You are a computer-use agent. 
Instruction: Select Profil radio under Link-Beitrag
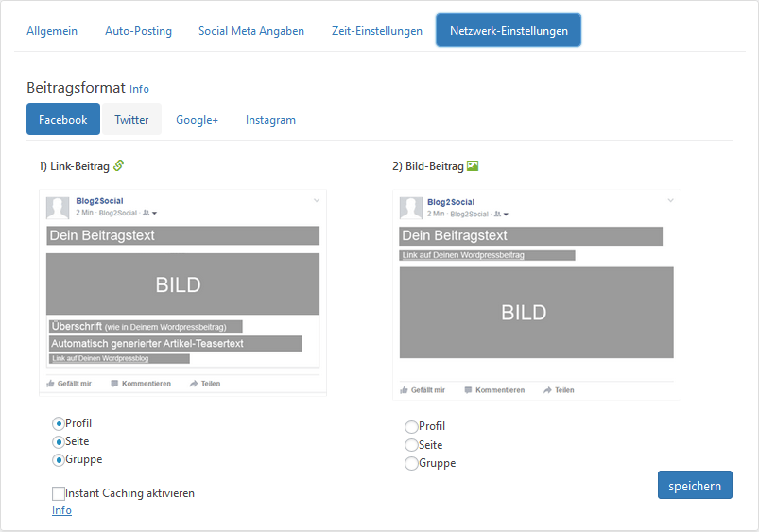pyautogui.click(x=58, y=424)
